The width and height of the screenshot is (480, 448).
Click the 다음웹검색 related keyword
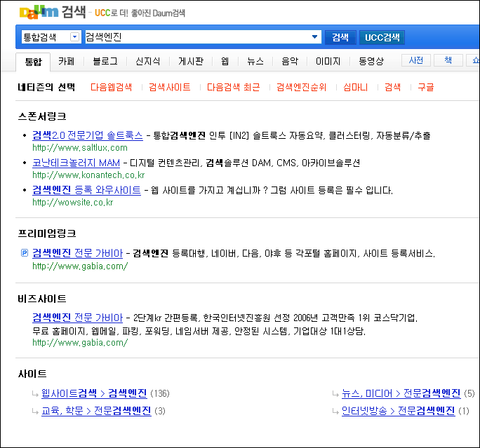111,87
